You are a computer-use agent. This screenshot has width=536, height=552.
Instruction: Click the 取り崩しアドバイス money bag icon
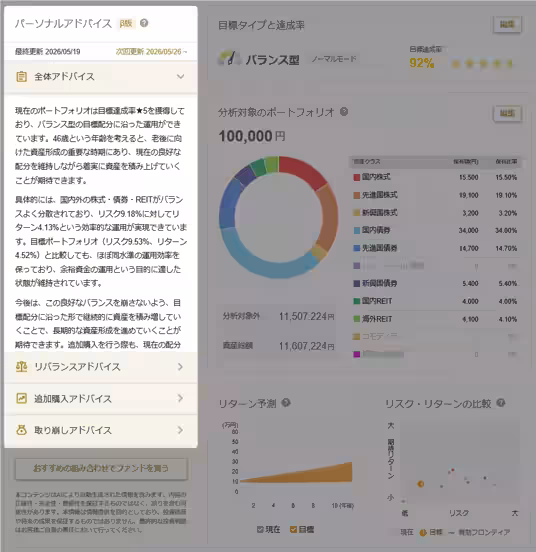point(22,430)
